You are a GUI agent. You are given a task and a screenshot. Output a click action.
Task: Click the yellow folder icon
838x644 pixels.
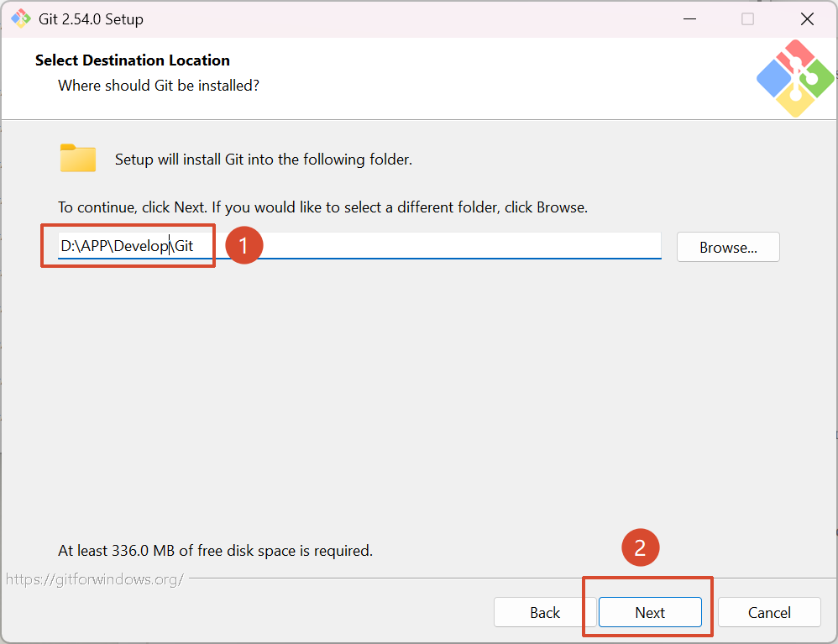point(78,159)
